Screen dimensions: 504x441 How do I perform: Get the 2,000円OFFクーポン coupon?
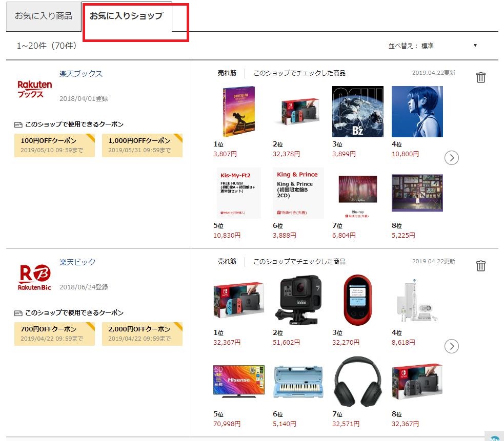pyautogui.click(x=142, y=334)
